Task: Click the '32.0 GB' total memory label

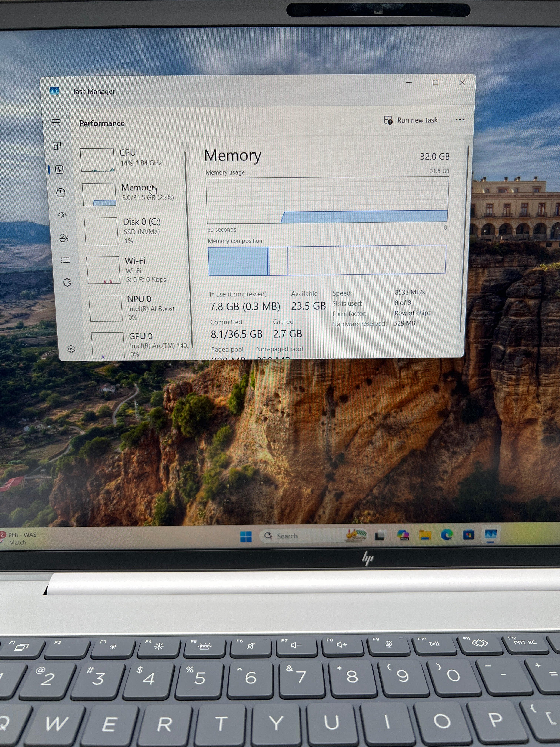Action: coord(435,156)
